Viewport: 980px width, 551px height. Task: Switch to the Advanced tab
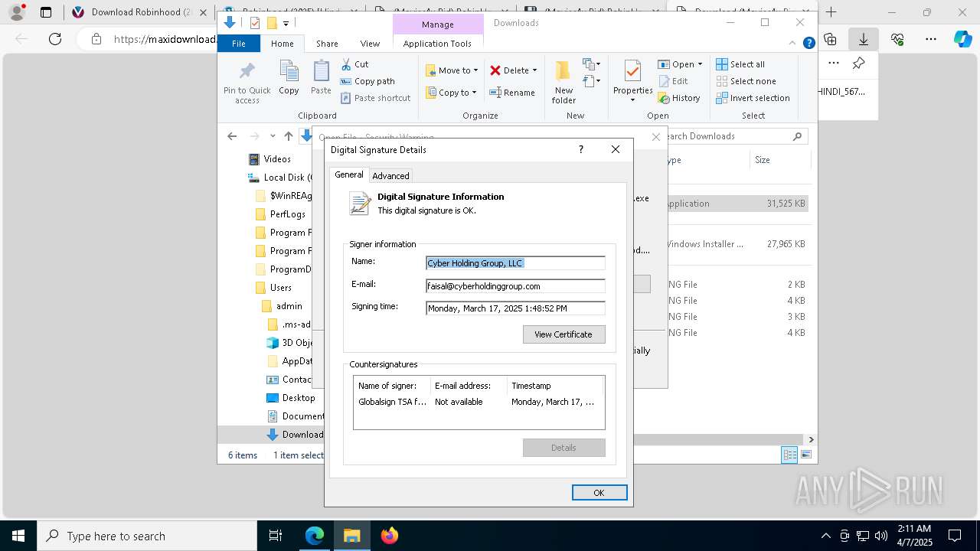click(x=390, y=176)
